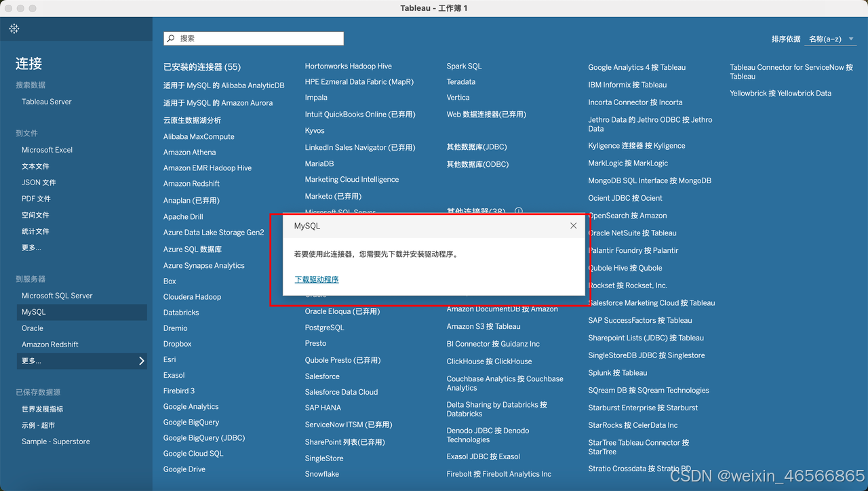Choose Impala connector

(x=316, y=98)
